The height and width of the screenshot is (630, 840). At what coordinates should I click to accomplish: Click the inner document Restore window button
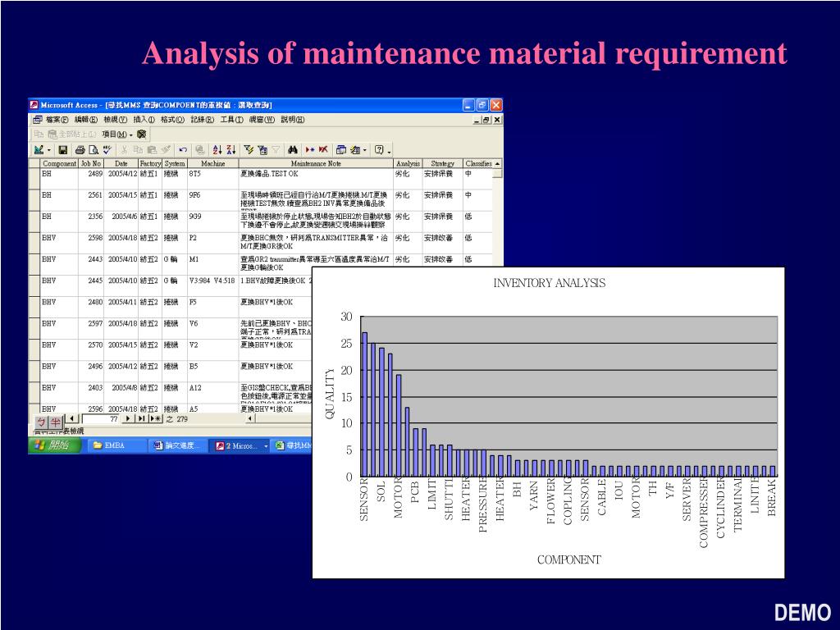(486, 120)
